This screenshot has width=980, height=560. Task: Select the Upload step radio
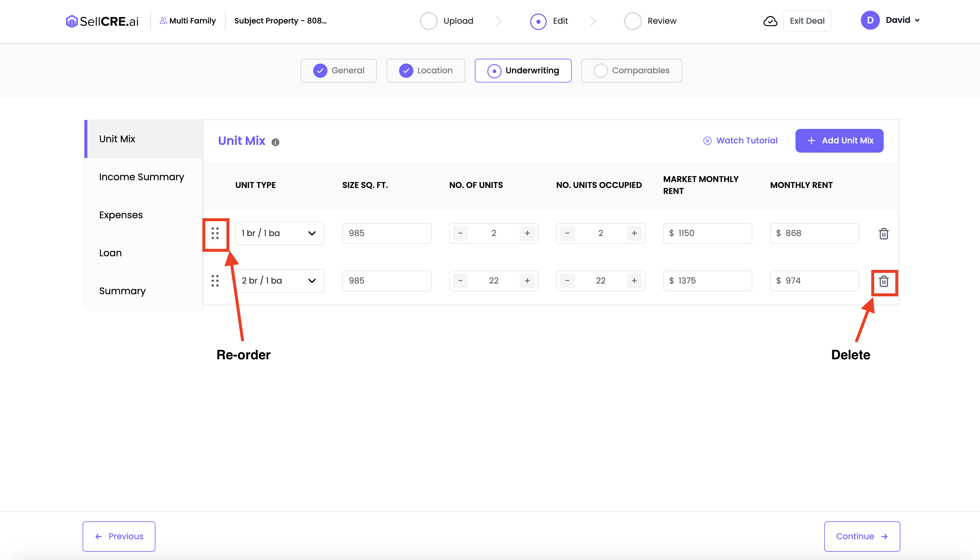(428, 21)
